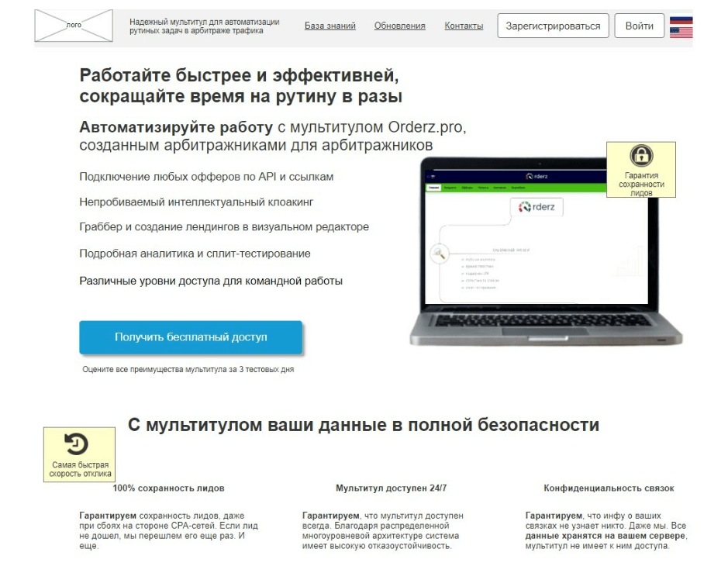The image size is (728, 566).
Task: Click heading Конфиденциальность связок
Action: coord(609,488)
